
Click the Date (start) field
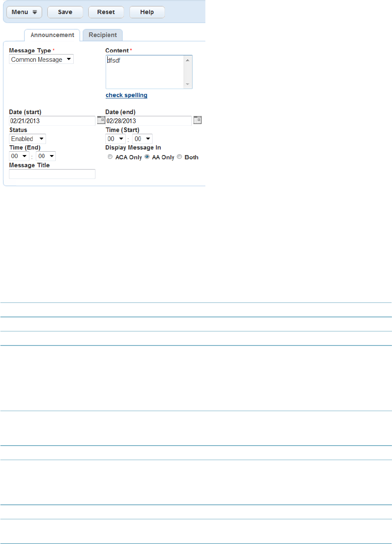pyautogui.click(x=52, y=121)
